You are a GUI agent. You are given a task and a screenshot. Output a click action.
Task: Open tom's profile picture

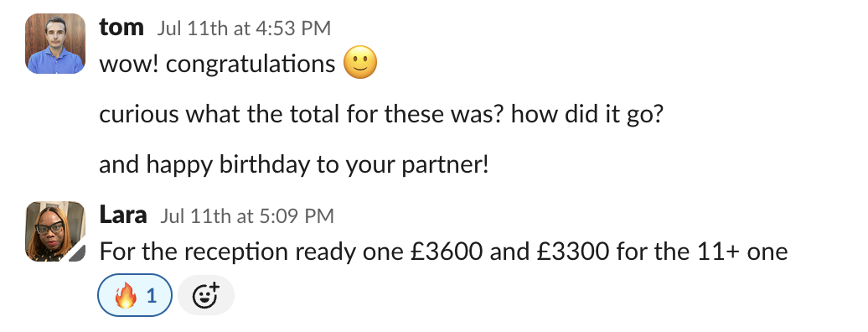[55, 44]
